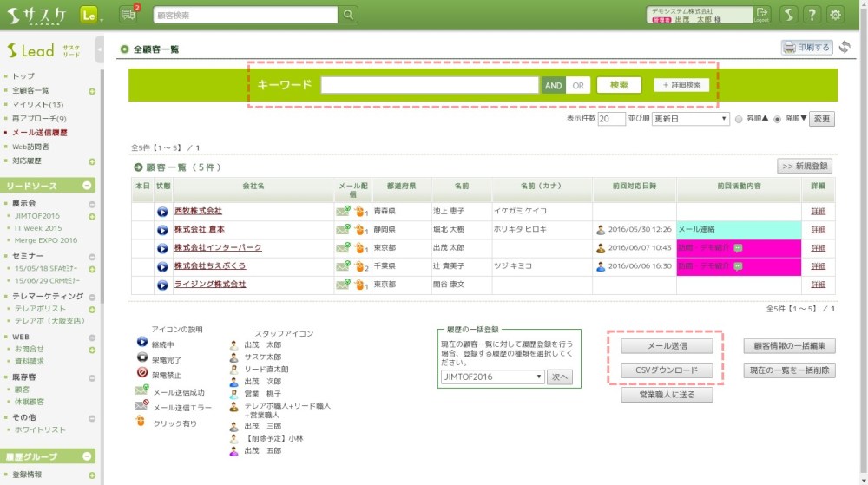Open the help question mark icon
The height and width of the screenshot is (485, 868).
point(811,15)
